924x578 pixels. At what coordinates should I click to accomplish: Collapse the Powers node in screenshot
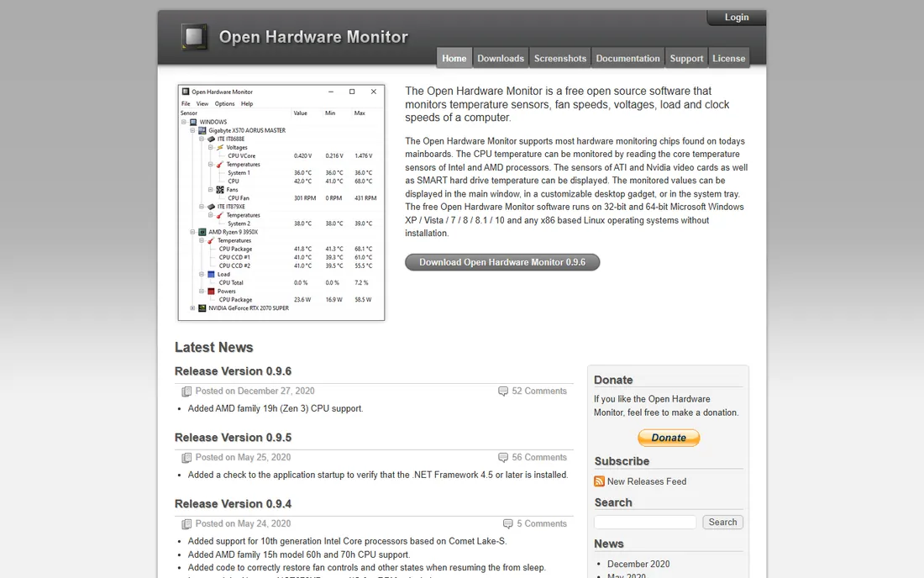coord(202,291)
